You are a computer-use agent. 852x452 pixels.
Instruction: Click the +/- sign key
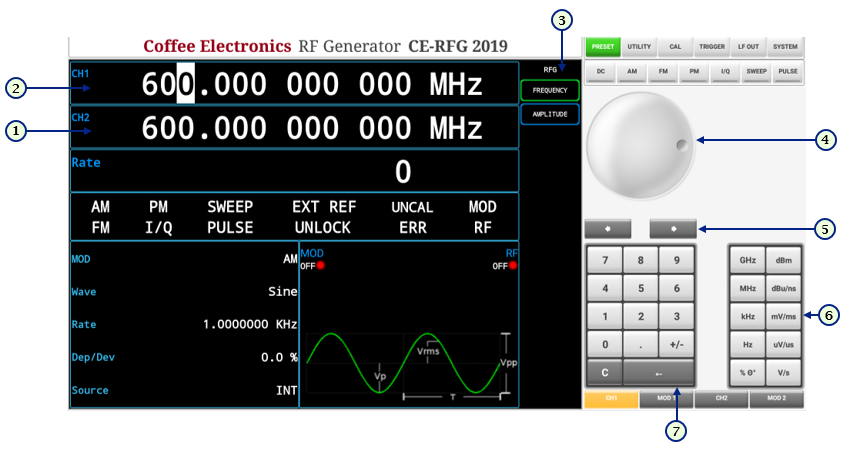click(x=676, y=344)
